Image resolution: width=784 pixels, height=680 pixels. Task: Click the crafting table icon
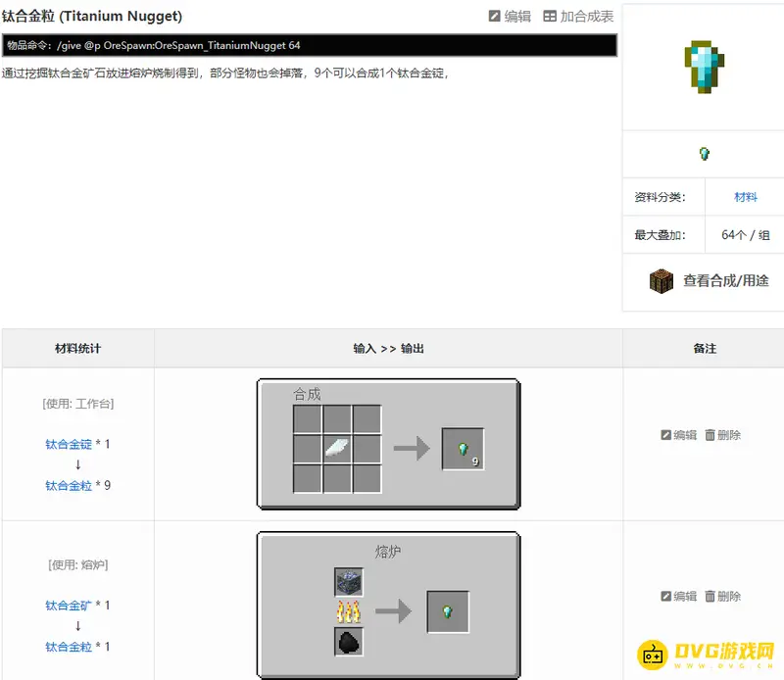coord(661,281)
